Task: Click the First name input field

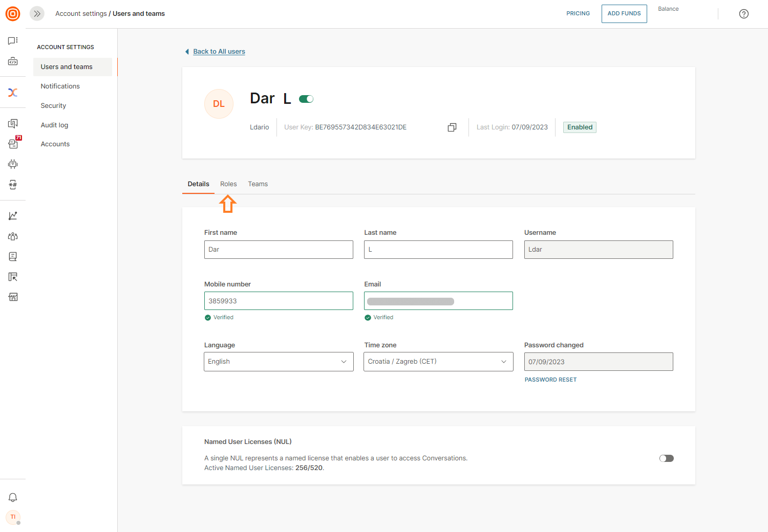Action: tap(279, 250)
